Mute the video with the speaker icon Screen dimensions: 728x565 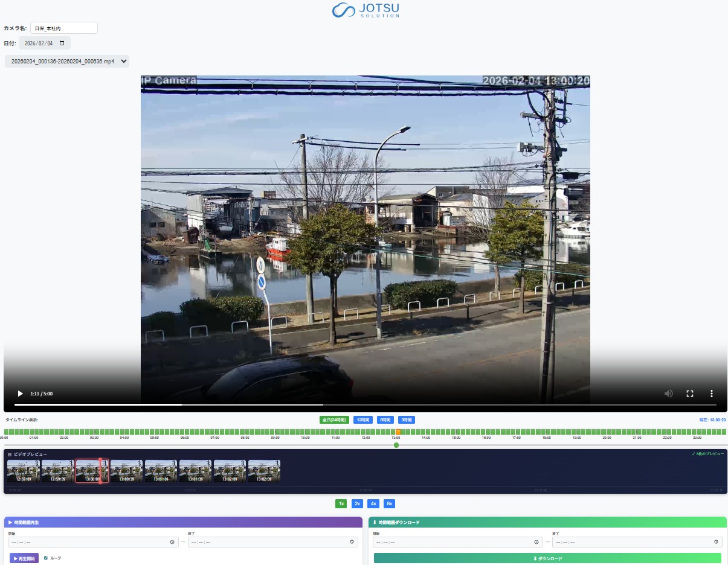pyautogui.click(x=669, y=394)
